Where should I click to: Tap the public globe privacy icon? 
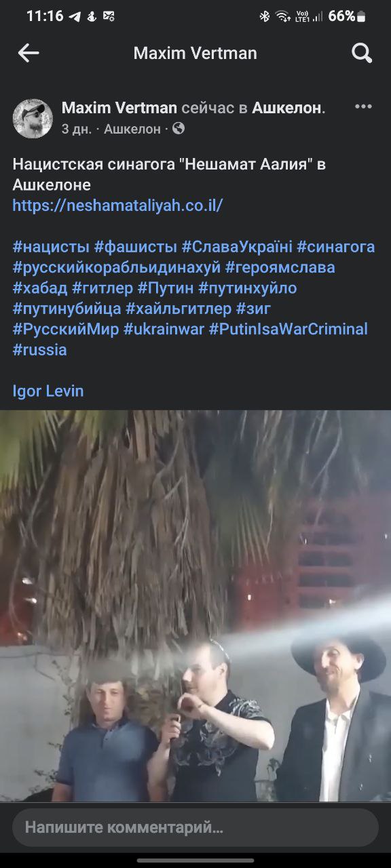179,127
